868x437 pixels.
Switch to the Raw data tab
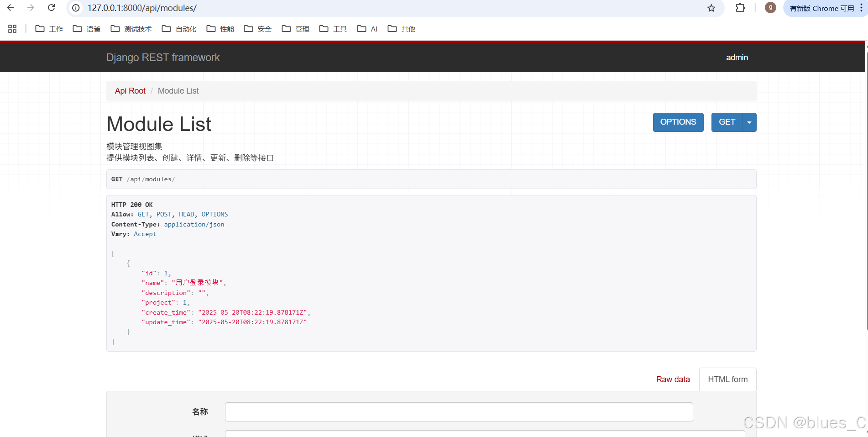pos(673,379)
